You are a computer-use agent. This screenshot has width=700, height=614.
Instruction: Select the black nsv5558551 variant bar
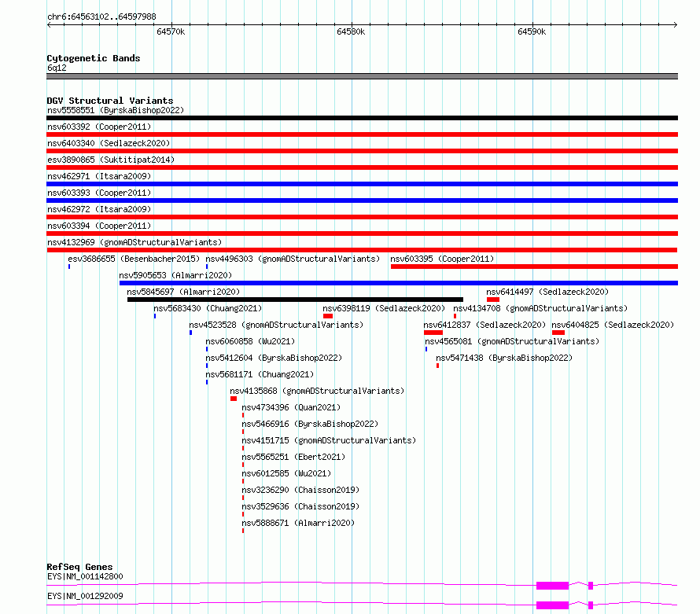point(362,118)
